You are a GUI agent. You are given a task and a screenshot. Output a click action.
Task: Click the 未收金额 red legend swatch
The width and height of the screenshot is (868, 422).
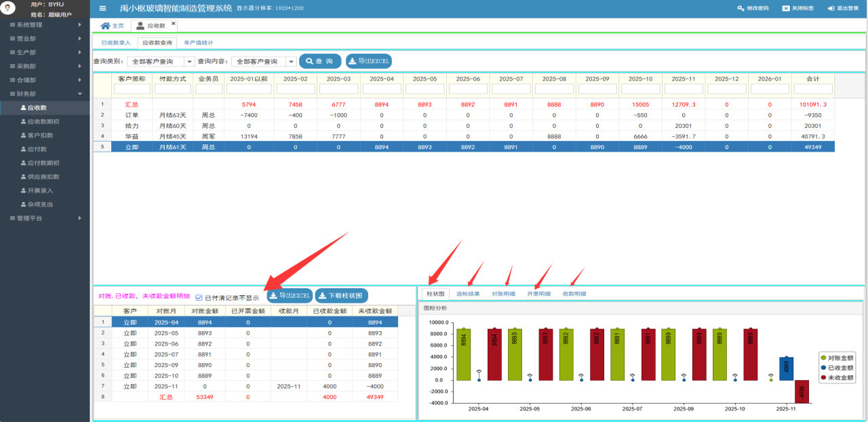823,377
